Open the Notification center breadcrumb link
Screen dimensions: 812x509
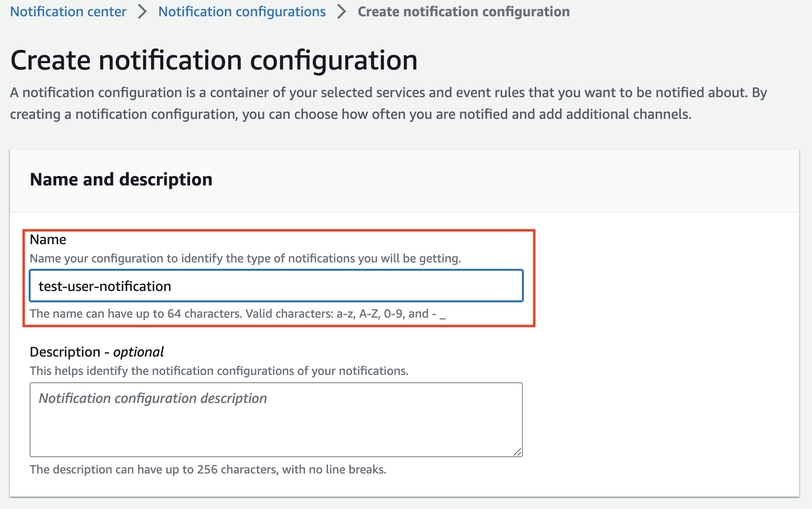click(x=68, y=11)
